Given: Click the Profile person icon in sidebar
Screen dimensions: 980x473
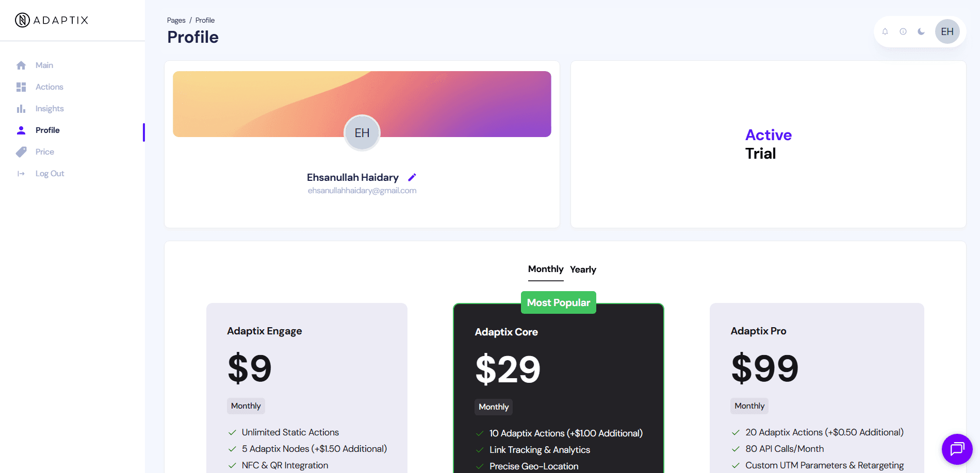Looking at the screenshot, I should (21, 130).
